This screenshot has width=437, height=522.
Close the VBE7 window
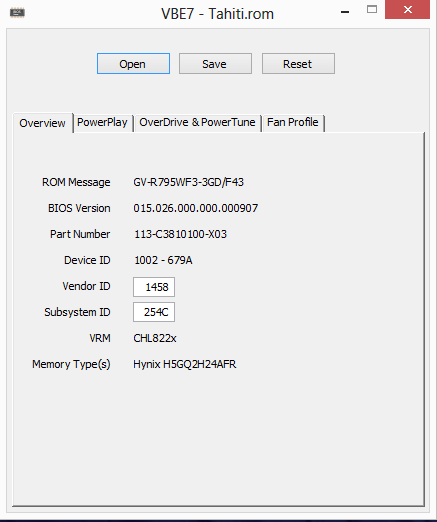[x=407, y=9]
